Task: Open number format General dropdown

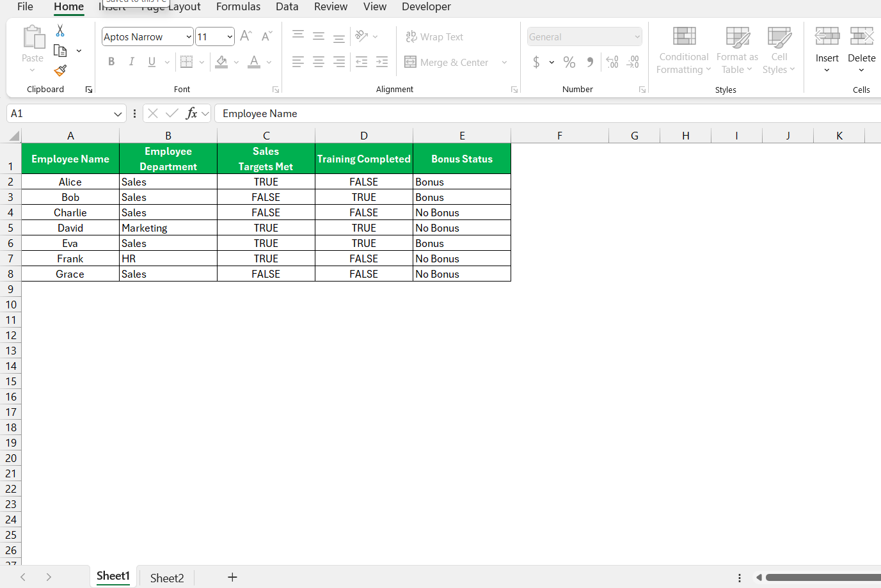Action: (x=637, y=37)
